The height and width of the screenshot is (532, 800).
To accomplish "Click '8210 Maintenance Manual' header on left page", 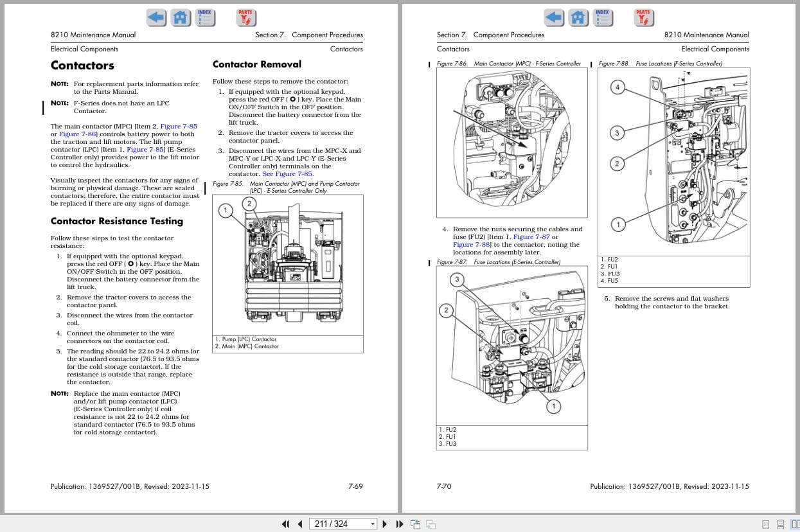I will tap(93, 35).
